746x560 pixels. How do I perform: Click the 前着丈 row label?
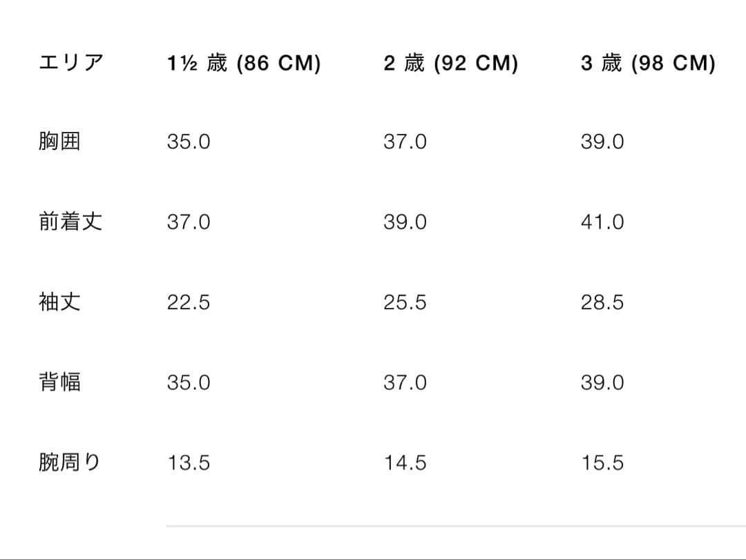point(70,222)
